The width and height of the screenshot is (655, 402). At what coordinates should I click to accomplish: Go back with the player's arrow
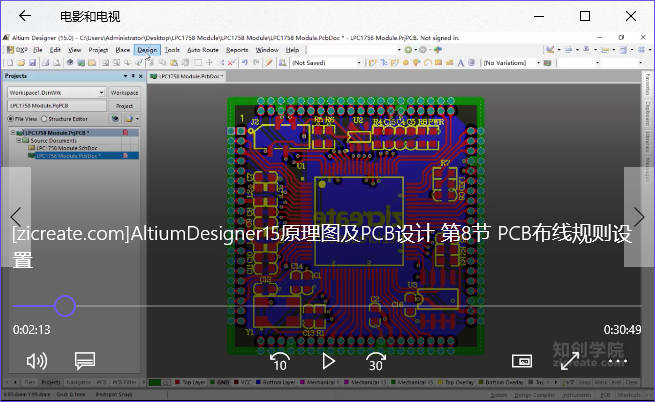25,16
